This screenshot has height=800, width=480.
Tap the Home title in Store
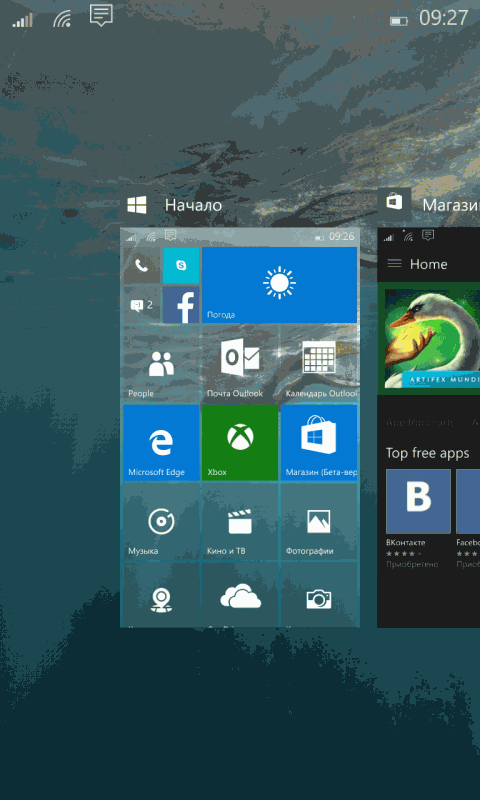pyautogui.click(x=428, y=264)
